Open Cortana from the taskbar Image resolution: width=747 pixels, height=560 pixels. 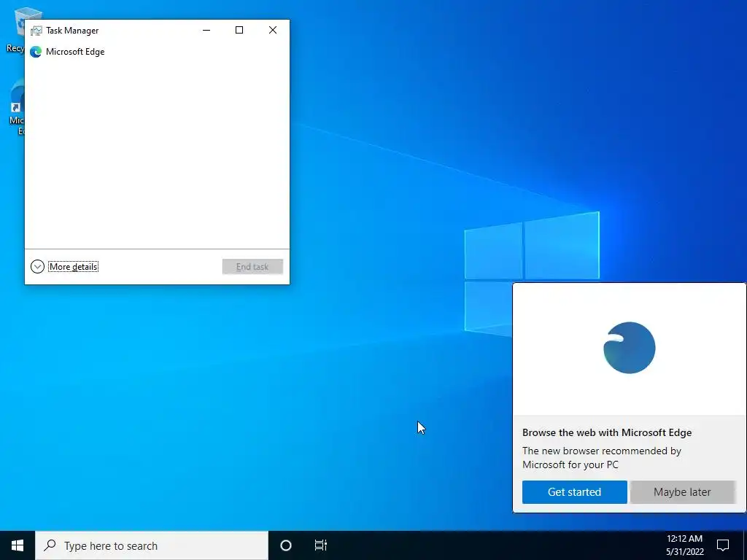[x=286, y=545]
